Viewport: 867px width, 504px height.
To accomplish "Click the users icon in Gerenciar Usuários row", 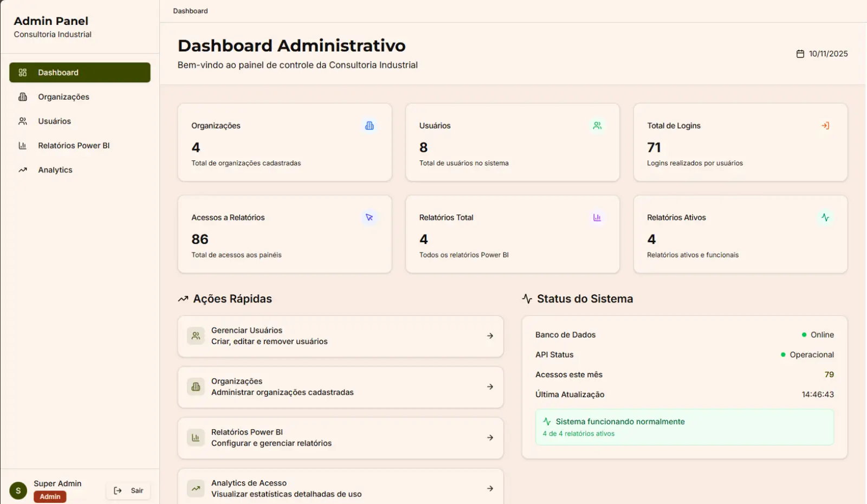I will (x=196, y=336).
